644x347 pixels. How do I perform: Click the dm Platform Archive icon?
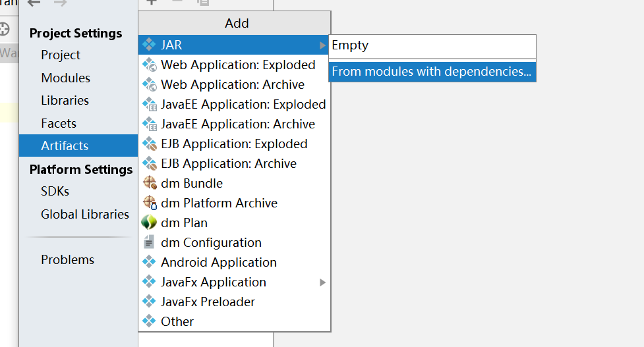[x=150, y=203]
